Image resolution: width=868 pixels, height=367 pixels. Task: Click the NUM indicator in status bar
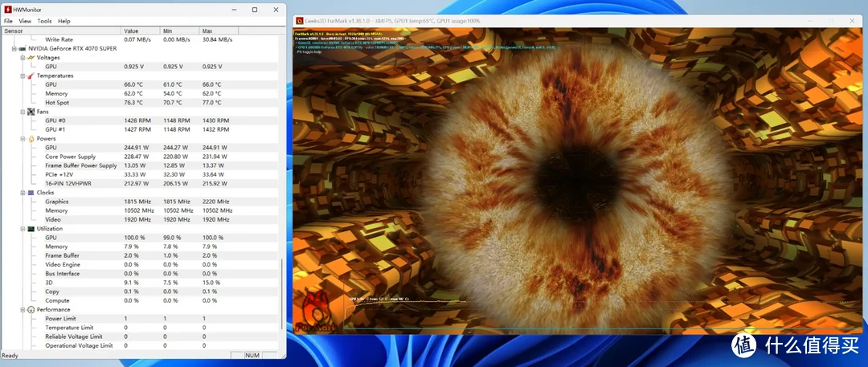click(x=252, y=356)
